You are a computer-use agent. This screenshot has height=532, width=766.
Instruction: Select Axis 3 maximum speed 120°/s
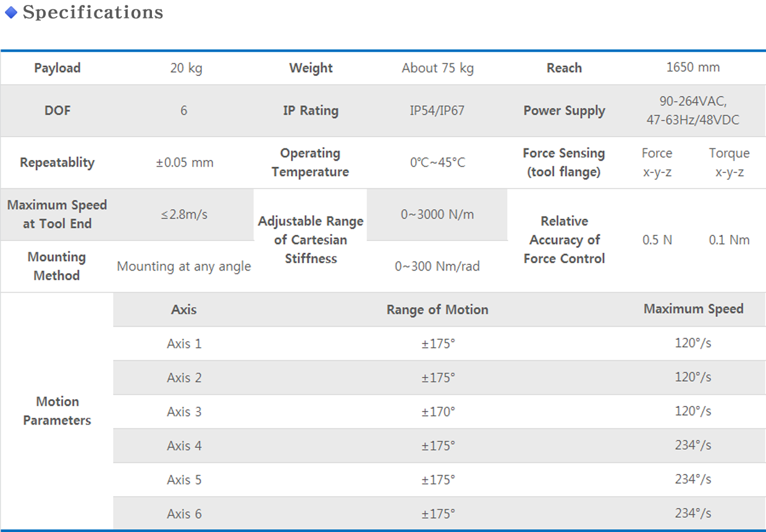tap(693, 411)
